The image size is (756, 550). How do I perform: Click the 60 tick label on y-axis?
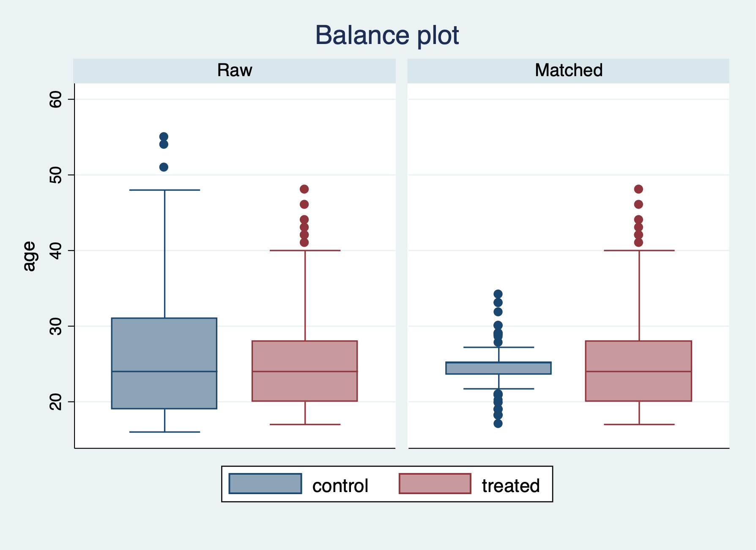(56, 99)
